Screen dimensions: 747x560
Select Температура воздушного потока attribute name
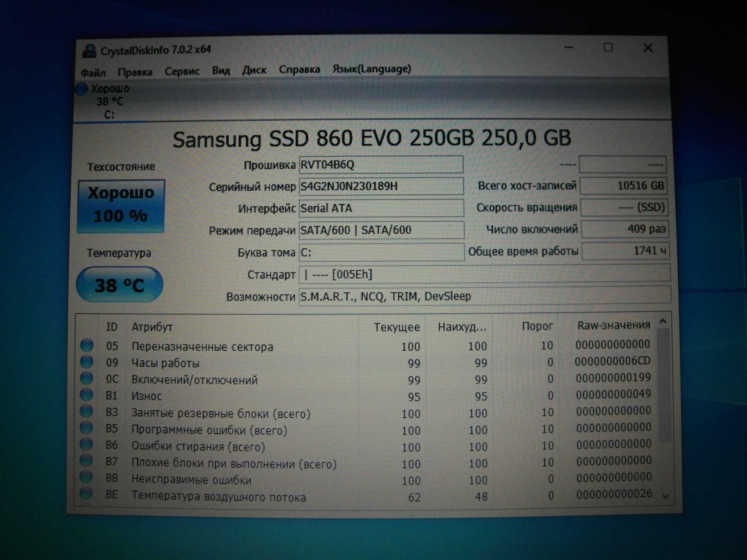[219, 497]
